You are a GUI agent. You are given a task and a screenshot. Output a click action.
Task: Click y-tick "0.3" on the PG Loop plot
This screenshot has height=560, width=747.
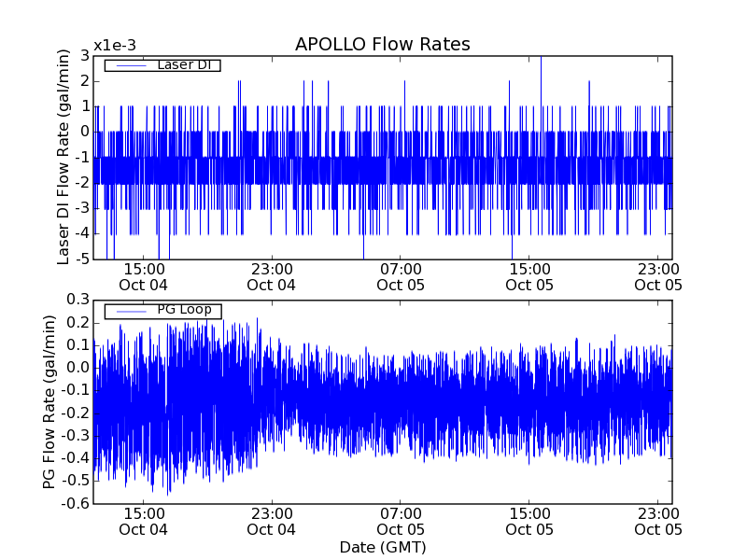78,300
